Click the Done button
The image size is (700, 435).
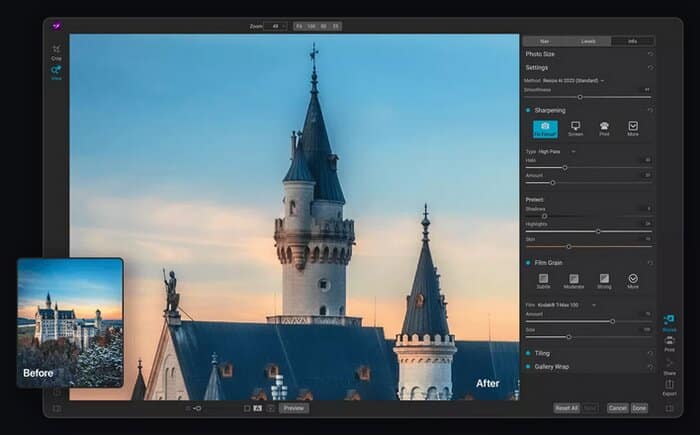[639, 408]
